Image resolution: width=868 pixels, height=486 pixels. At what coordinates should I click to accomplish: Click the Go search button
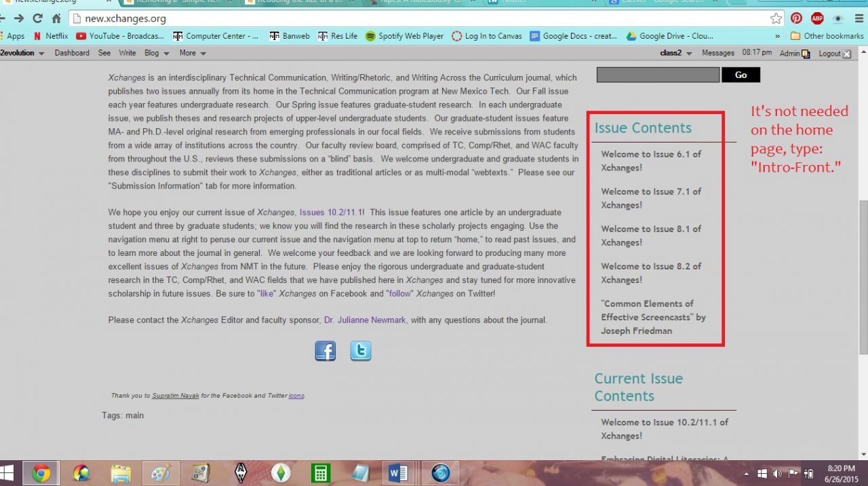[741, 75]
